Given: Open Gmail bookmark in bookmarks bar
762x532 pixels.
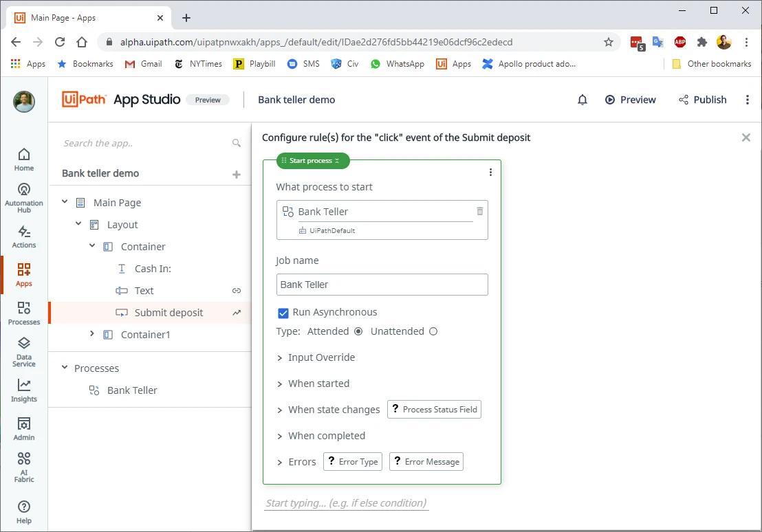Looking at the screenshot, I should pyautogui.click(x=143, y=64).
